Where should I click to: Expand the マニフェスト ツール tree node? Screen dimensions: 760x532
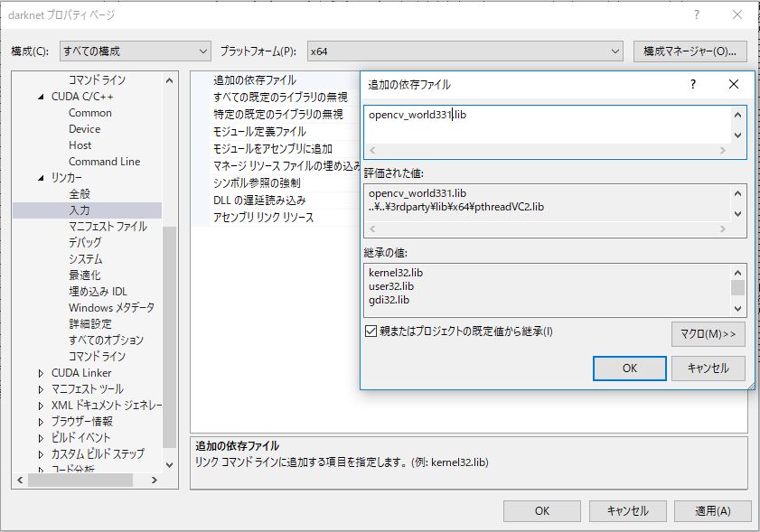click(41, 389)
